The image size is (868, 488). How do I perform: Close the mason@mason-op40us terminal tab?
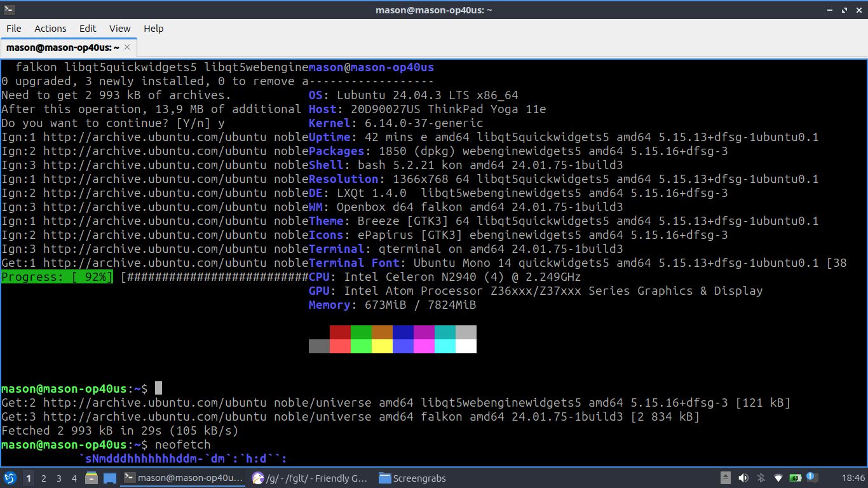127,47
